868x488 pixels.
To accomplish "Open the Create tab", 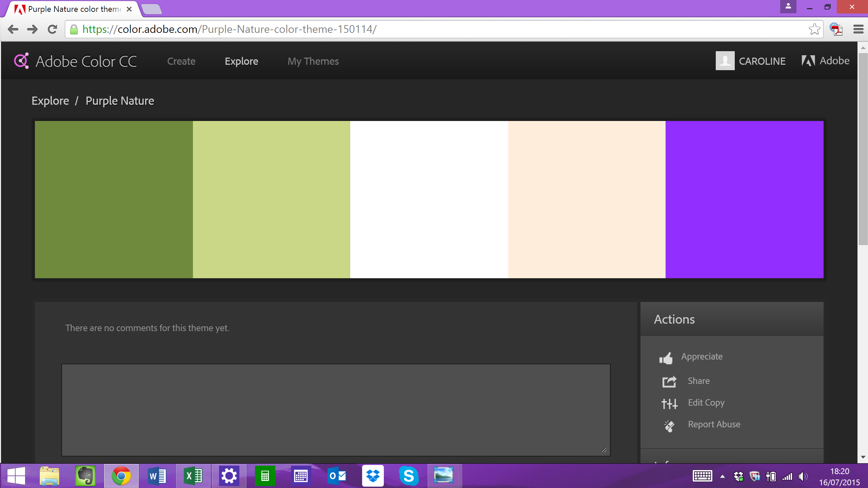I will coord(181,61).
